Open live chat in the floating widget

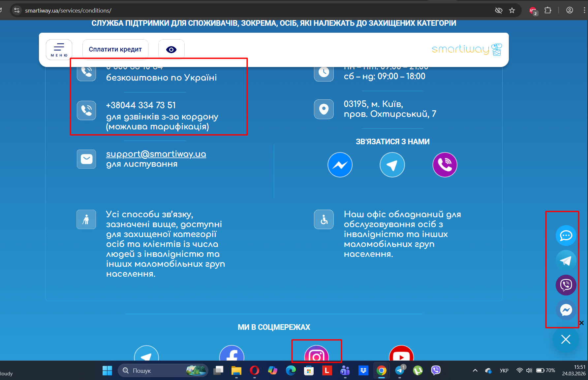point(566,235)
